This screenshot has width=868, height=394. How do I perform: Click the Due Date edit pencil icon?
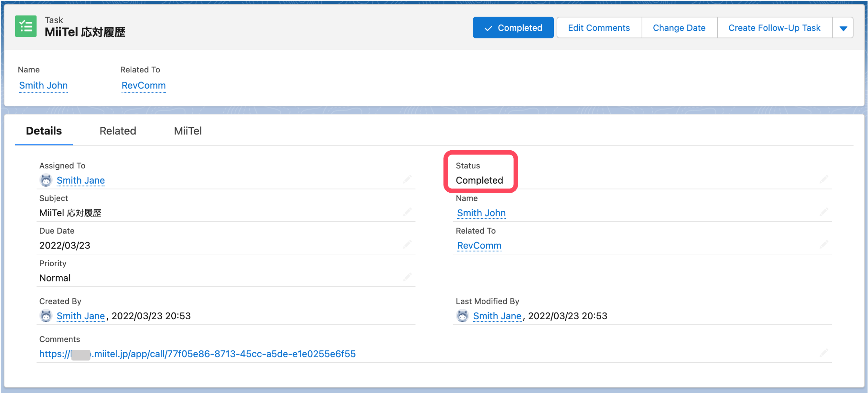point(407,244)
